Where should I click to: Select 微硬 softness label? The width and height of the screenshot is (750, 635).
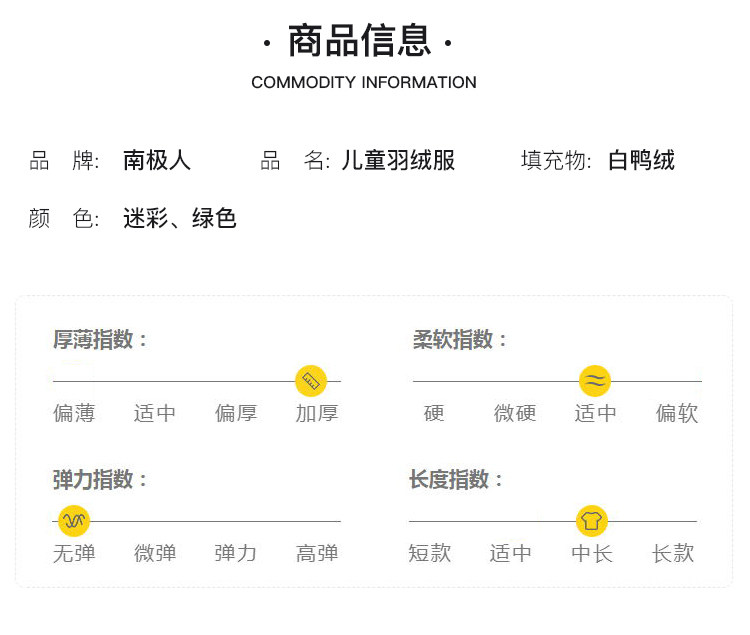(x=515, y=413)
